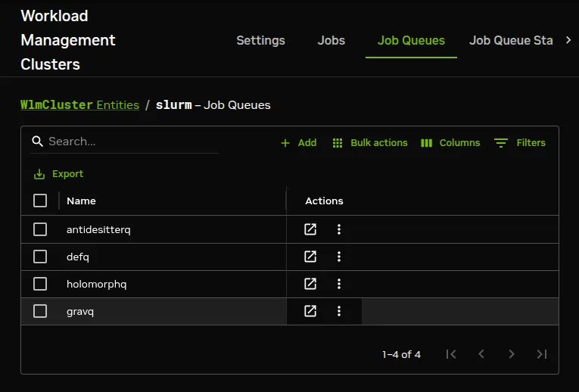Image resolution: width=579 pixels, height=392 pixels.
Task: Open more actions menu for defq
Action: (339, 257)
